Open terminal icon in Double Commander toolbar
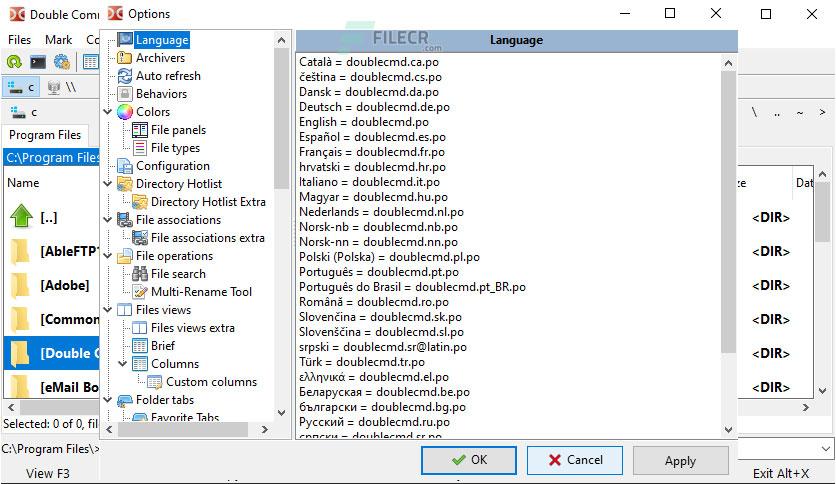 pyautogui.click(x=38, y=62)
